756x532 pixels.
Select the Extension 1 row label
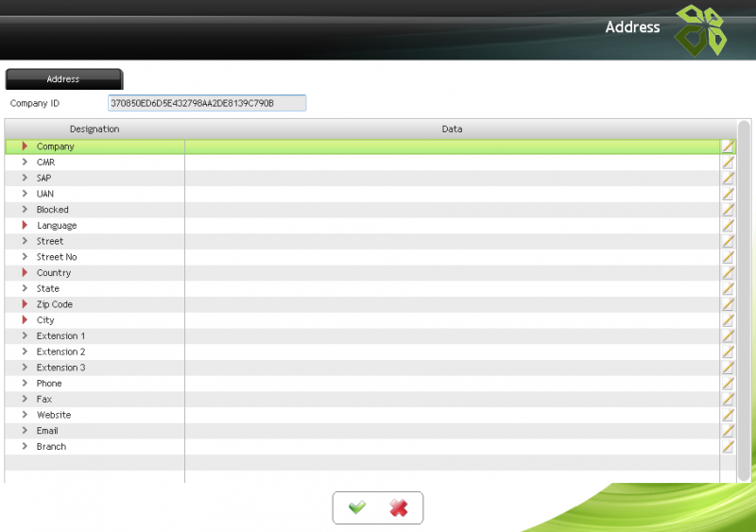point(60,336)
